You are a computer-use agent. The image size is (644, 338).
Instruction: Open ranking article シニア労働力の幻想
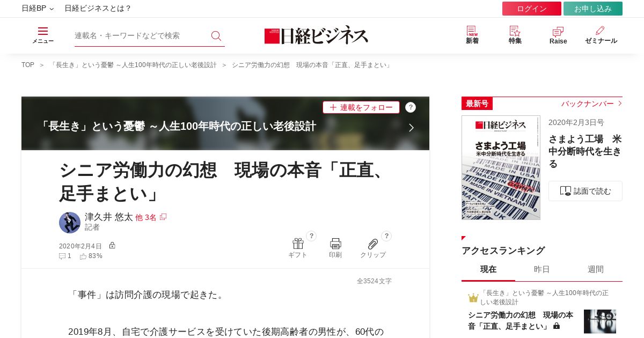(521, 320)
